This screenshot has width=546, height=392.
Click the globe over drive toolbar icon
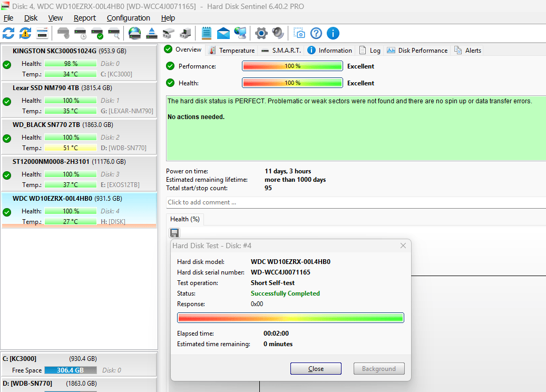pos(135,33)
